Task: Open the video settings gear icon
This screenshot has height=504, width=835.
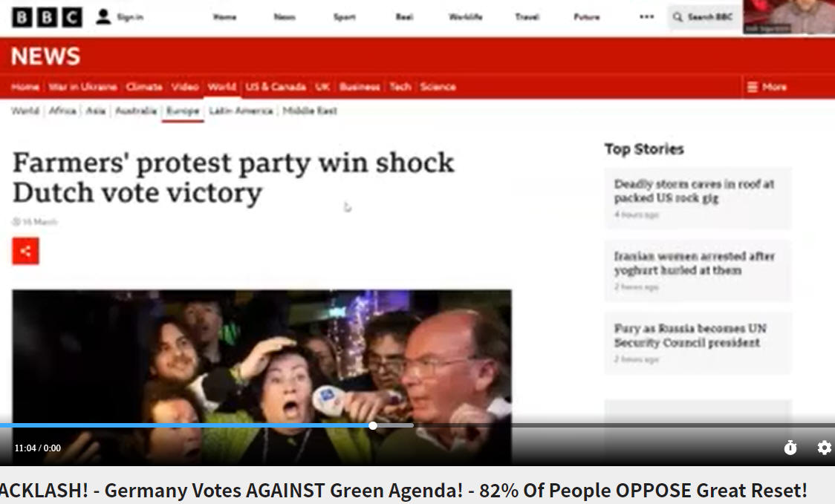Action: click(824, 448)
